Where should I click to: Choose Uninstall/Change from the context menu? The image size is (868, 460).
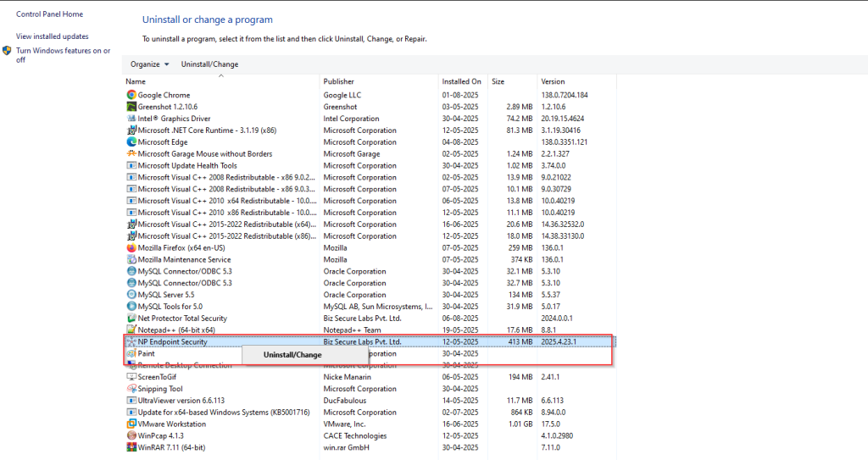click(292, 354)
